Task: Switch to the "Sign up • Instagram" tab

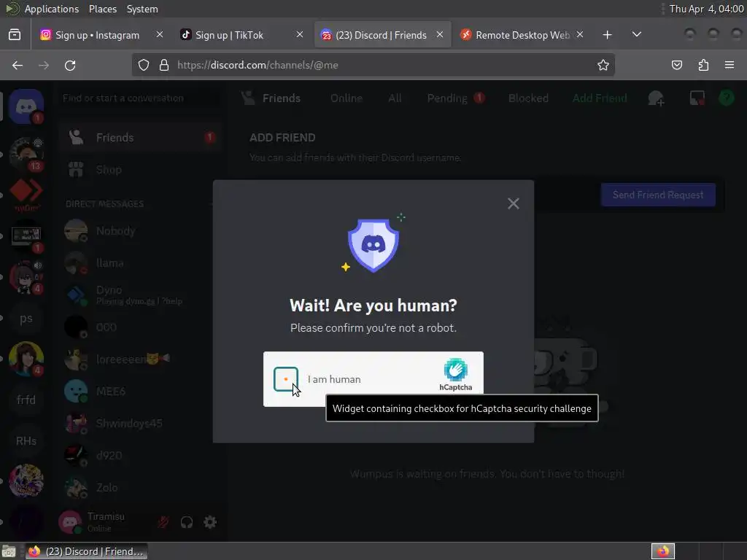Action: (x=97, y=35)
